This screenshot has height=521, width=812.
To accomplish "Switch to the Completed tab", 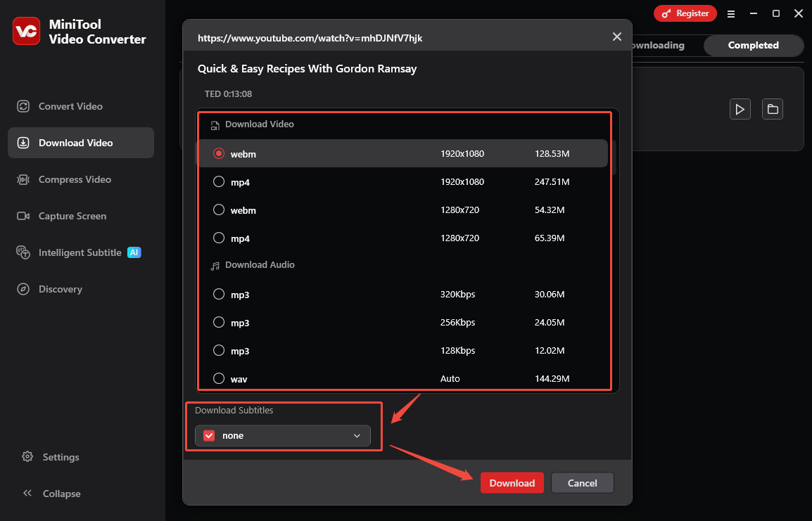I will [x=753, y=45].
